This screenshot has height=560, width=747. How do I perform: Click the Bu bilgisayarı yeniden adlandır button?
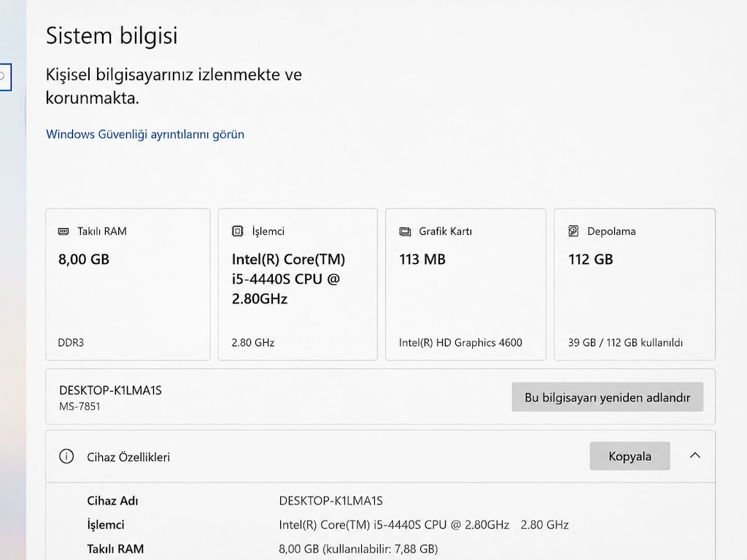pyautogui.click(x=608, y=397)
